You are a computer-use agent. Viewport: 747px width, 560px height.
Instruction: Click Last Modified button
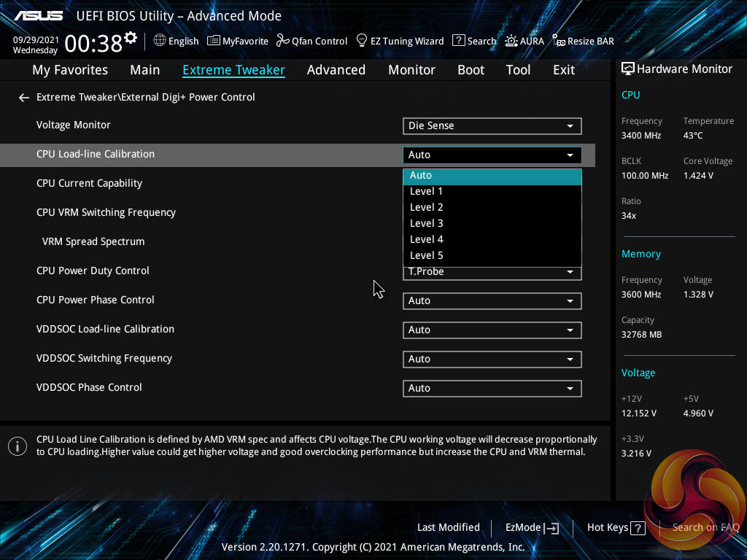point(449,528)
